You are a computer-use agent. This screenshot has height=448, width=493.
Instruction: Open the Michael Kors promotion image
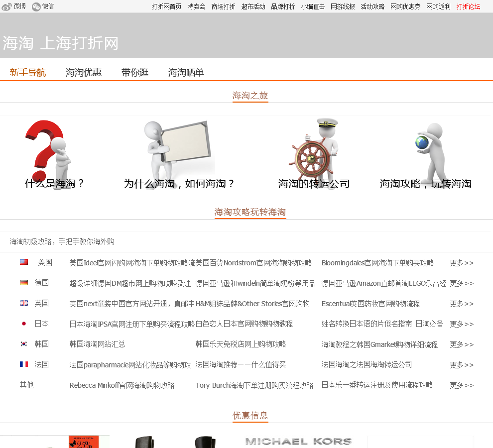pos(299,442)
